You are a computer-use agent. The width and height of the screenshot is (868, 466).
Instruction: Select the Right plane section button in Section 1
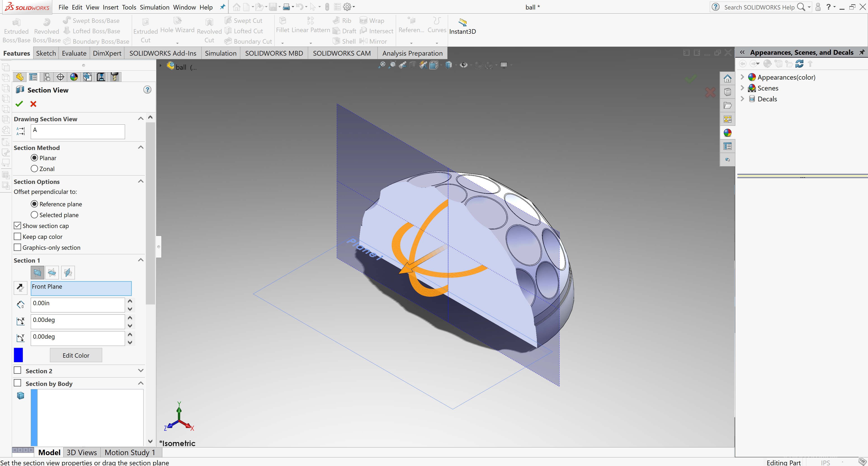point(68,272)
